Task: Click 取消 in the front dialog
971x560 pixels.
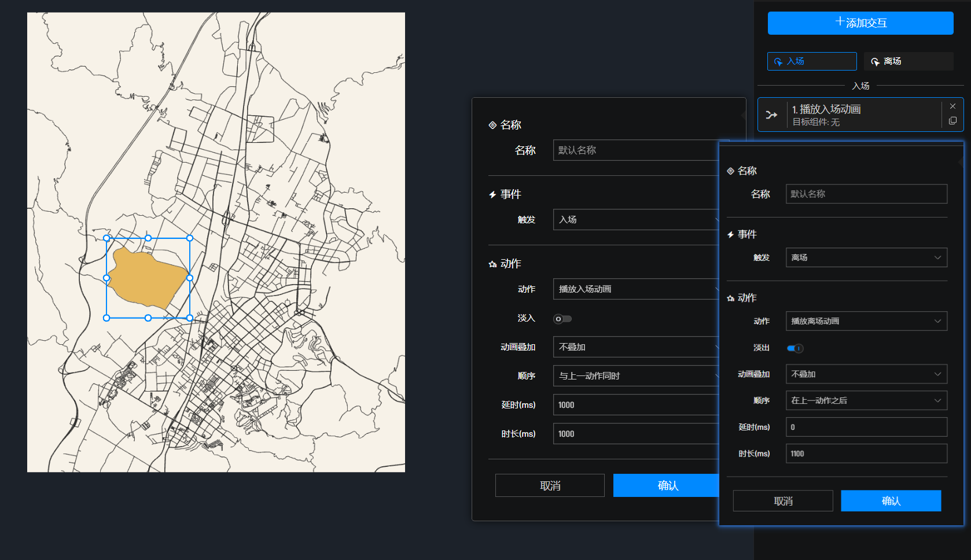Action: coord(782,501)
